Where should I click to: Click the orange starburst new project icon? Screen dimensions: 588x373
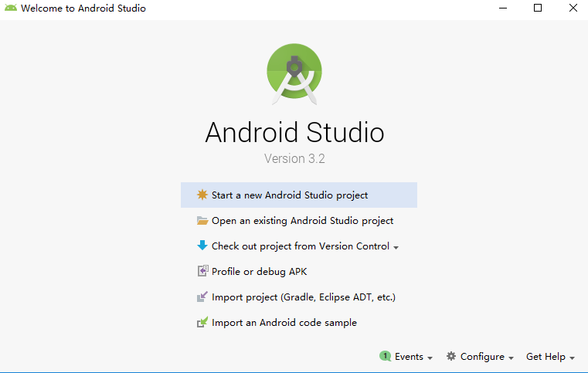[x=202, y=195]
